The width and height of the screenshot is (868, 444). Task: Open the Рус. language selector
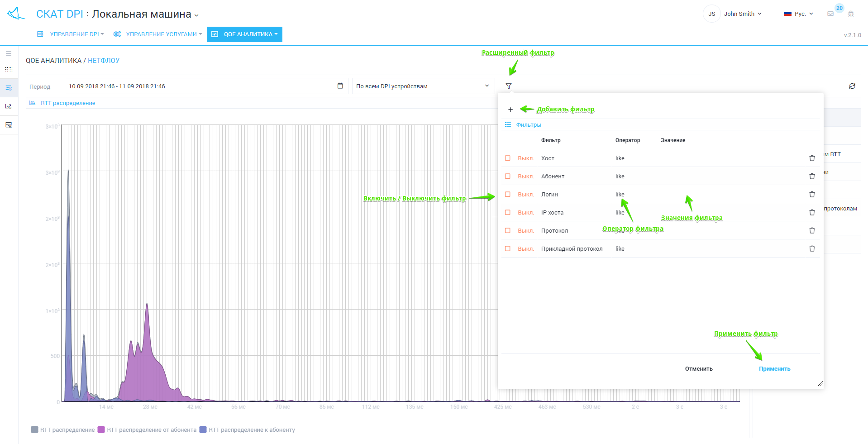point(799,14)
